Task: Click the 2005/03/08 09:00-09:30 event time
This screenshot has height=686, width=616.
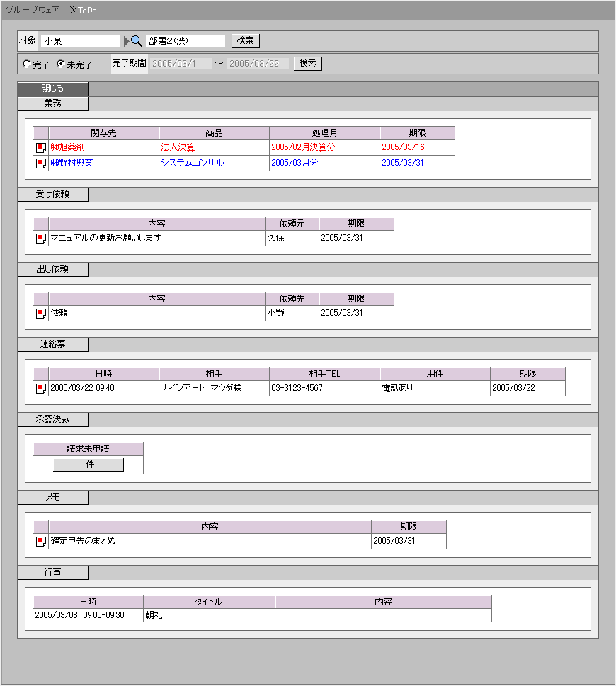Action: (x=79, y=615)
